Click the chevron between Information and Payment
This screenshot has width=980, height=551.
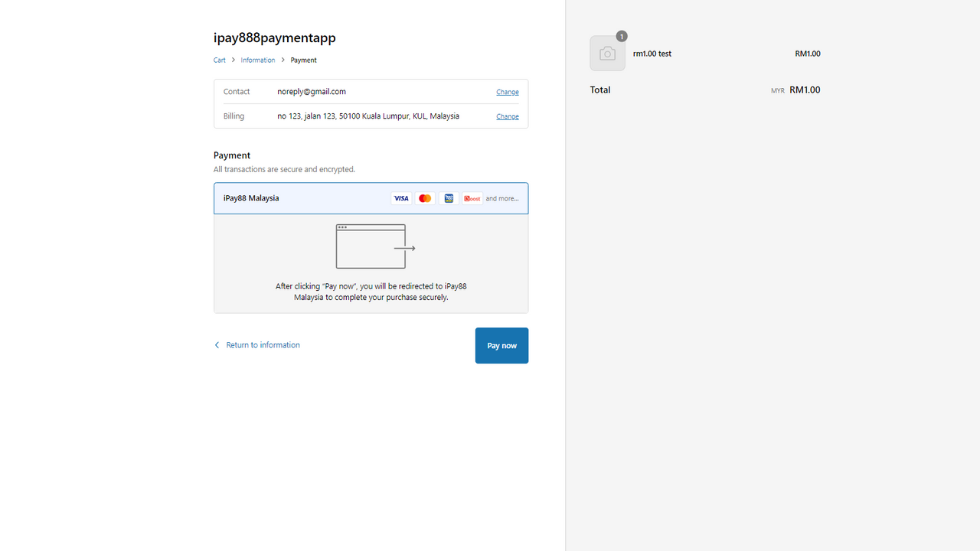pos(283,60)
